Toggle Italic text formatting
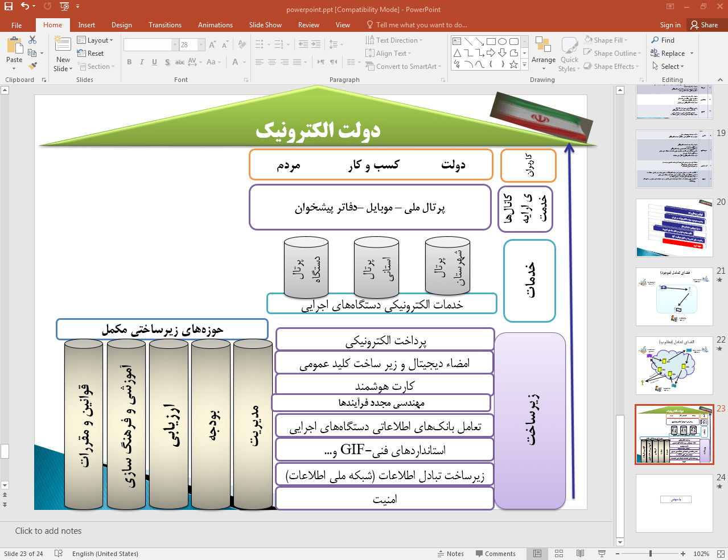The image size is (728, 560). [142, 62]
